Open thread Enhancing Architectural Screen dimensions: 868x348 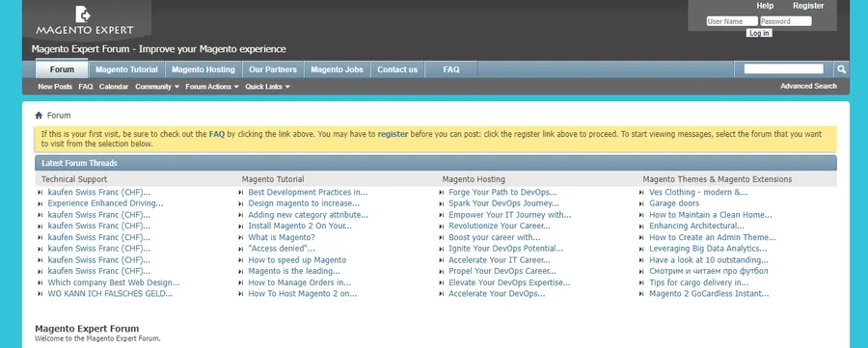[x=697, y=227]
